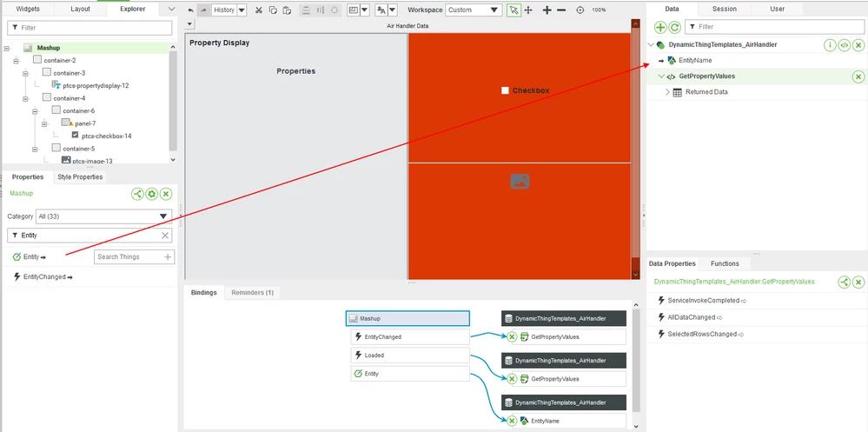Switch to the Style Properties tab
The image size is (868, 432).
pyautogui.click(x=80, y=177)
